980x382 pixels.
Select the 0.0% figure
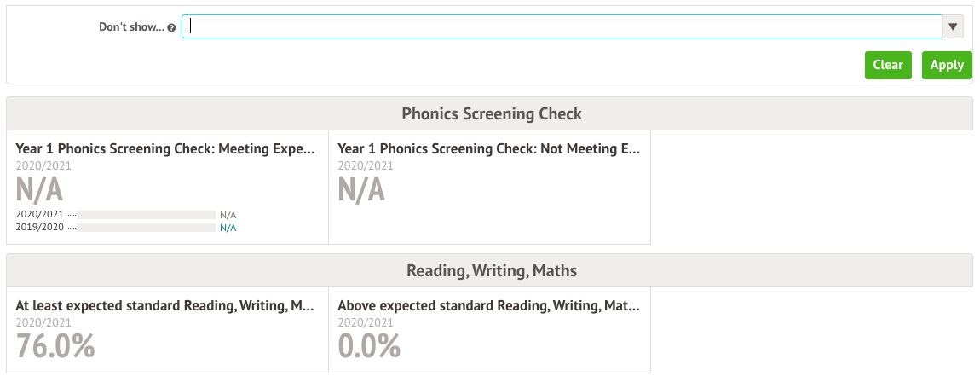coord(369,345)
